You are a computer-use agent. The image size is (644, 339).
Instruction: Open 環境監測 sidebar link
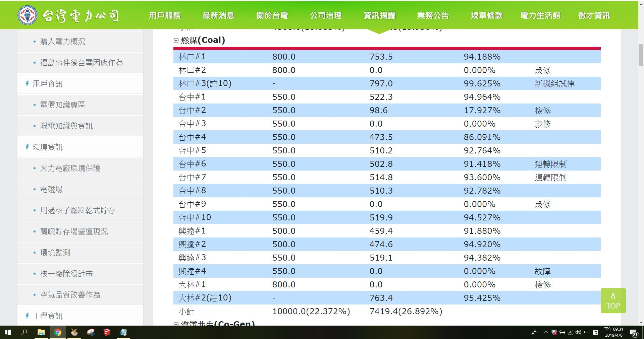click(55, 253)
